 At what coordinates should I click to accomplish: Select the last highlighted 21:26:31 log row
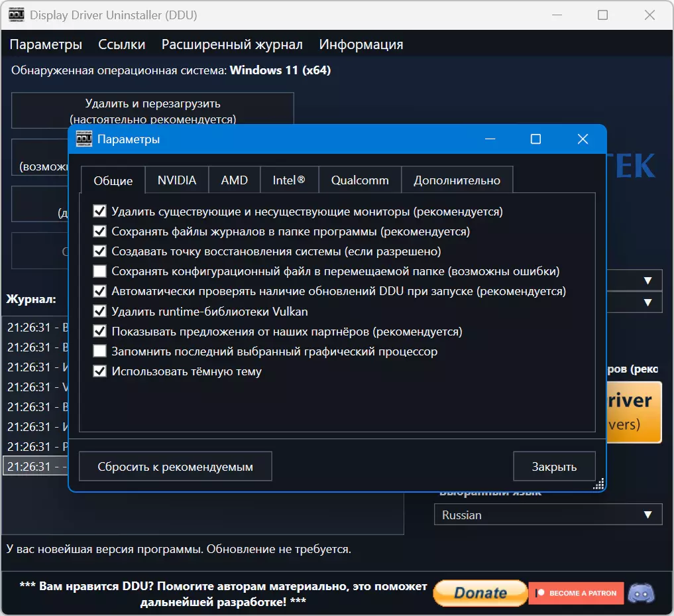(x=36, y=466)
